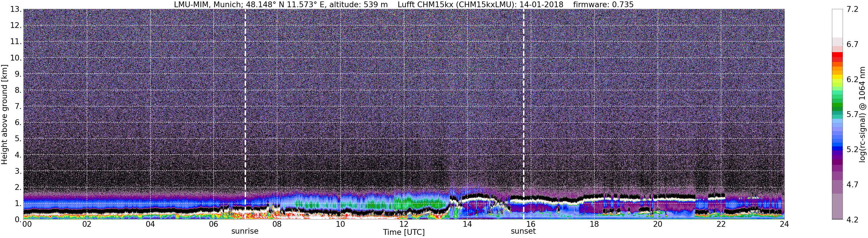Click the y-axis tick label '4.'
This screenshot has width=868, height=238.
[18, 155]
